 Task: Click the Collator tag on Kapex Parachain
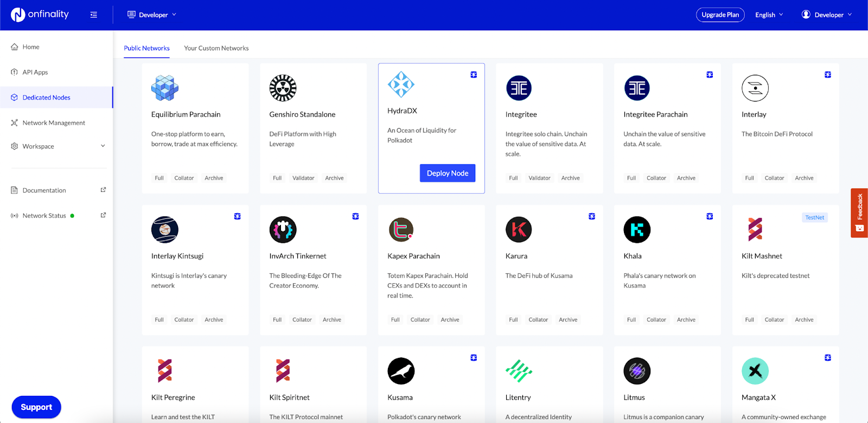[420, 320]
